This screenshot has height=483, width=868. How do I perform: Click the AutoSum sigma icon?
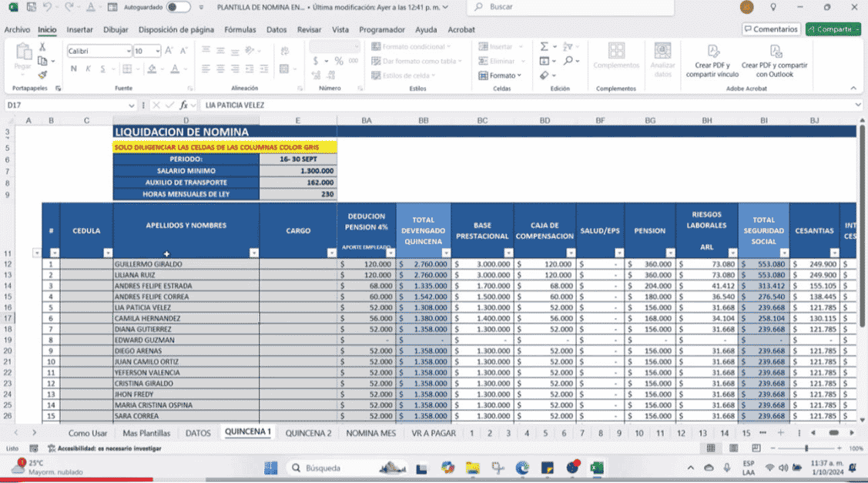coord(545,46)
